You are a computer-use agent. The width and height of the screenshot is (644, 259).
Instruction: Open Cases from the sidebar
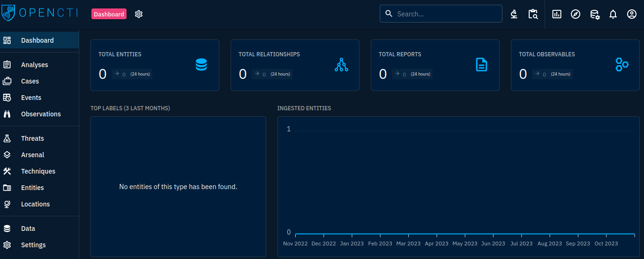(30, 81)
